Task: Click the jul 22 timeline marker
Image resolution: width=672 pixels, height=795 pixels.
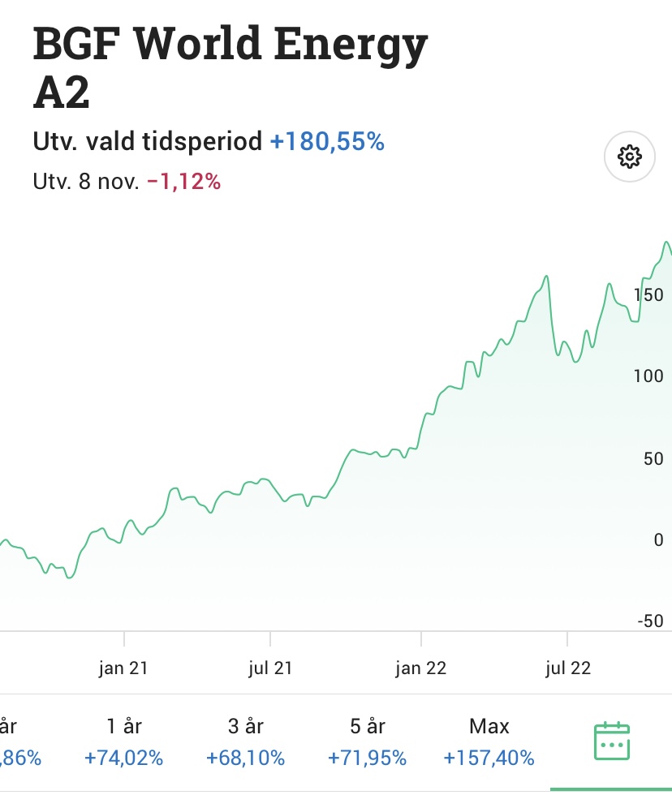Action: [x=567, y=668]
